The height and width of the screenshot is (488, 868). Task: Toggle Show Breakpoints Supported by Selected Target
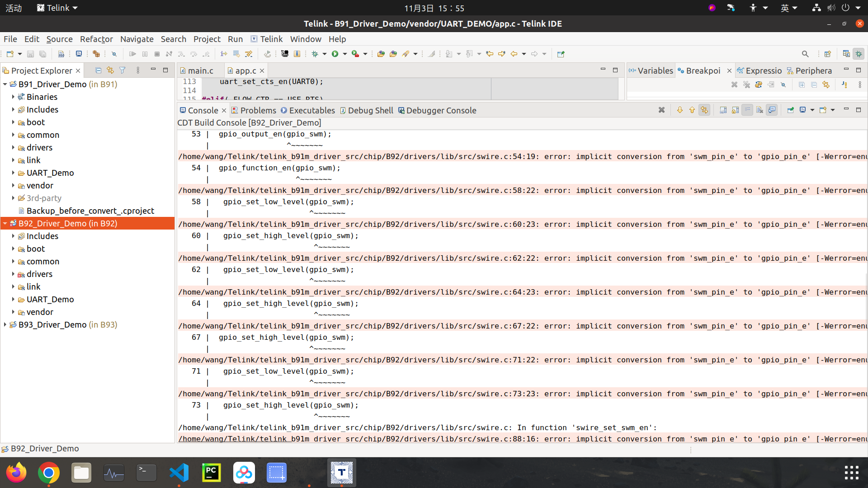[x=759, y=84]
